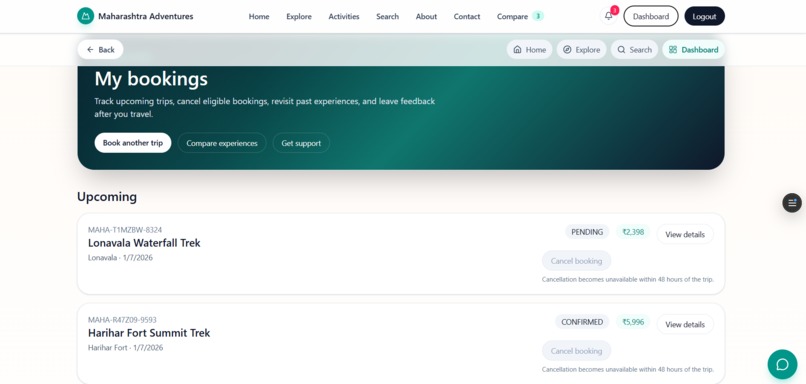Viewport: 806px width, 384px height.
Task: Click the Maharashtra Adventures logo icon
Action: pos(85,16)
